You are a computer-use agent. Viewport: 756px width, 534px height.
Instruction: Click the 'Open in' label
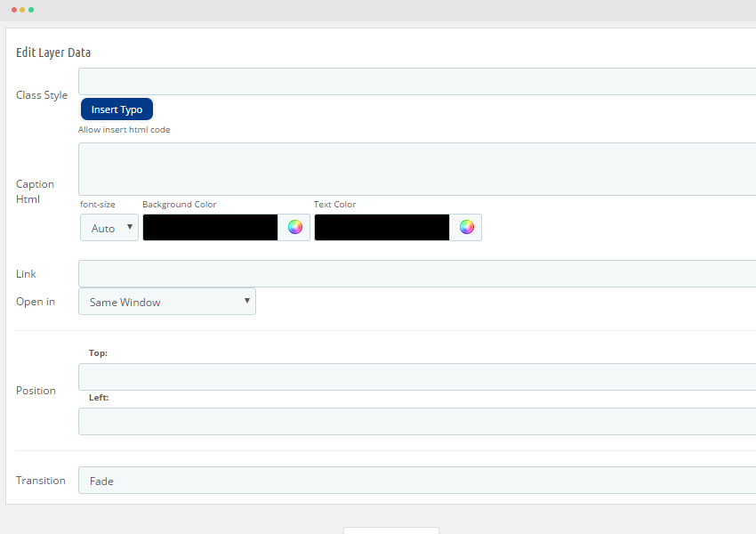click(x=36, y=302)
